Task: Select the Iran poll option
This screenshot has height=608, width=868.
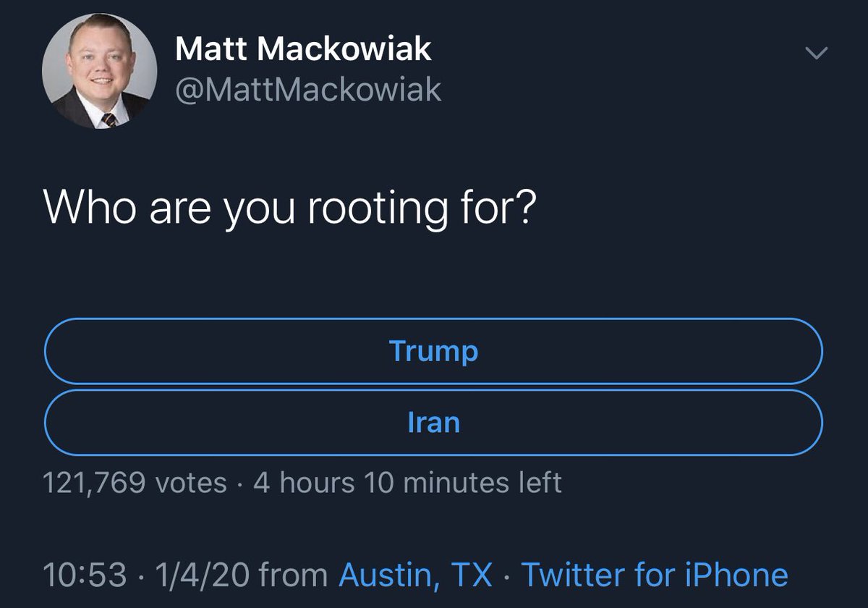Action: (x=433, y=423)
